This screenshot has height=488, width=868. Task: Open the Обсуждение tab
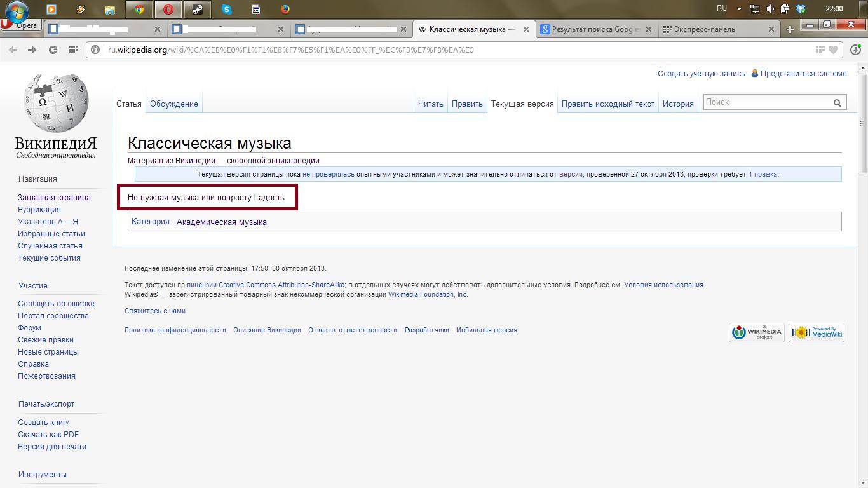174,104
